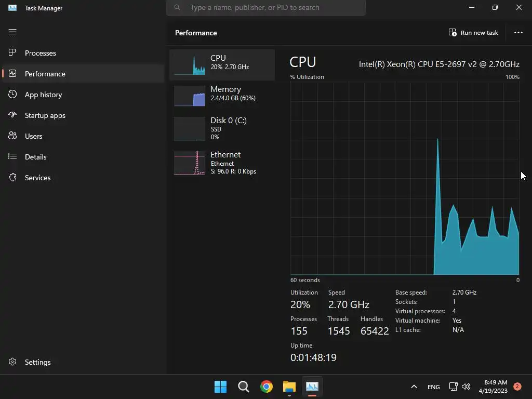Image resolution: width=532 pixels, height=399 pixels.
Task: Click the Processes count 155
Action: (x=299, y=331)
